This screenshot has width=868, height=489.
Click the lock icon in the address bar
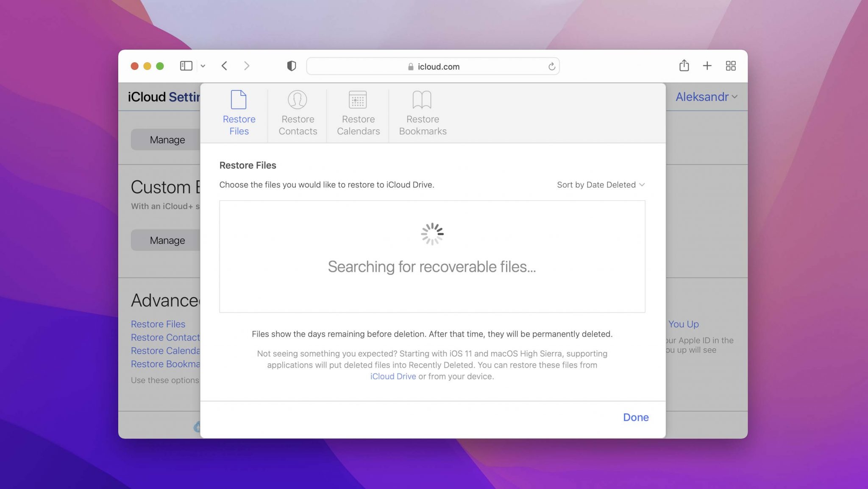click(x=410, y=67)
